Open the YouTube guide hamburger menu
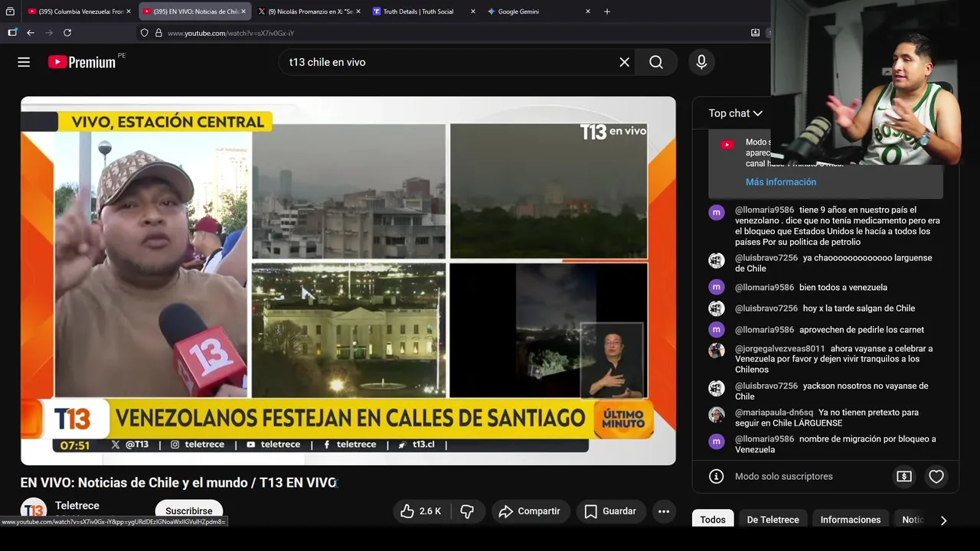The width and height of the screenshot is (980, 551). tap(24, 62)
